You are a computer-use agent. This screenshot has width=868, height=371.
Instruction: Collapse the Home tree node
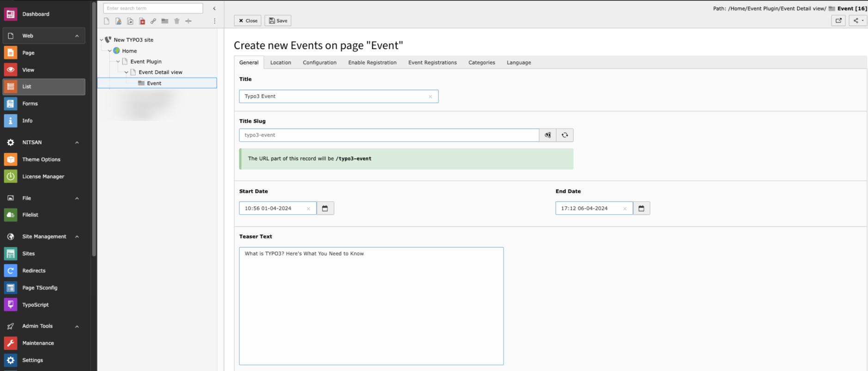click(x=110, y=51)
